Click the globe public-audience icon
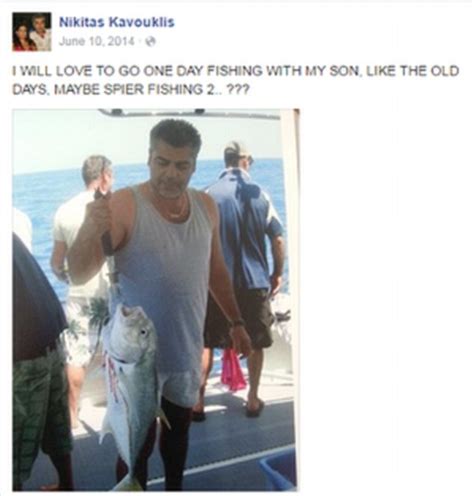This screenshot has width=474, height=496. [x=151, y=42]
